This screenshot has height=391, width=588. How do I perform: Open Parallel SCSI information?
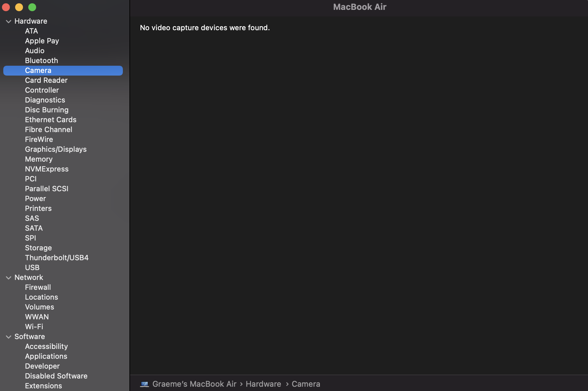(47, 189)
